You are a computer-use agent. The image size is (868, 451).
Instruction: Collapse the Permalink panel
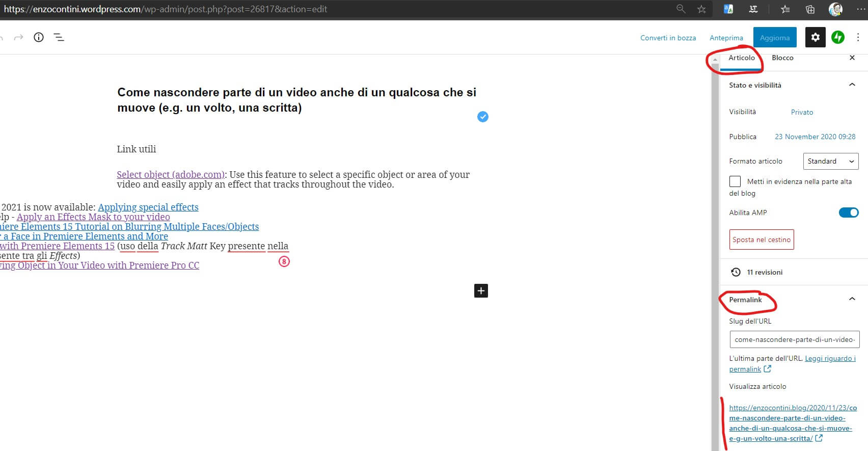pyautogui.click(x=852, y=299)
